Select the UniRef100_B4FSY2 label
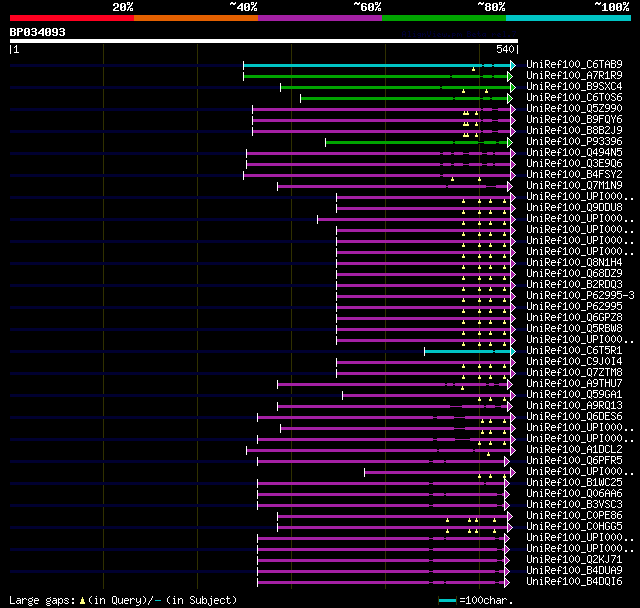640x608 pixels. click(574, 175)
